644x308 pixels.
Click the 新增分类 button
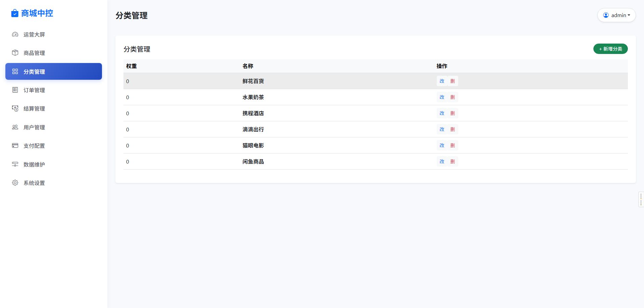point(610,49)
